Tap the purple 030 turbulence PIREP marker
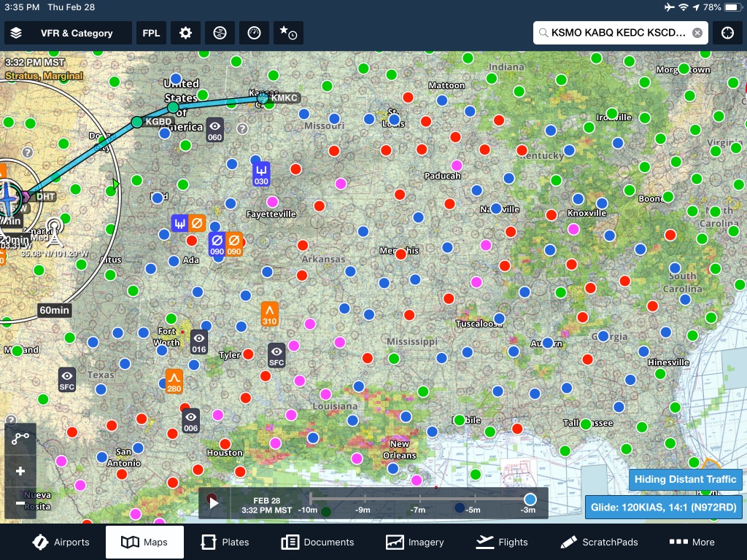The image size is (747, 560). pos(261,174)
